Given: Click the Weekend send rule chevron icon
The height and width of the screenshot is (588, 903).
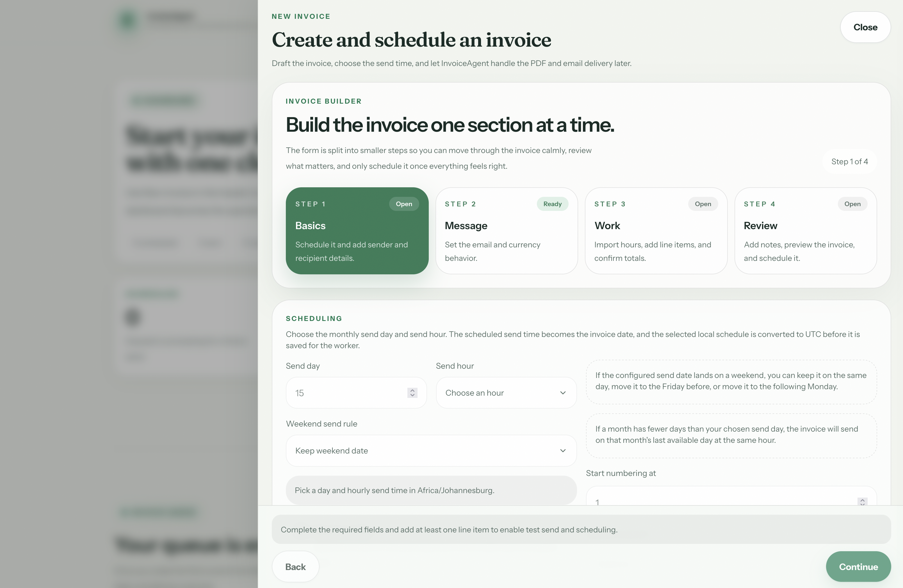Looking at the screenshot, I should [x=563, y=451].
